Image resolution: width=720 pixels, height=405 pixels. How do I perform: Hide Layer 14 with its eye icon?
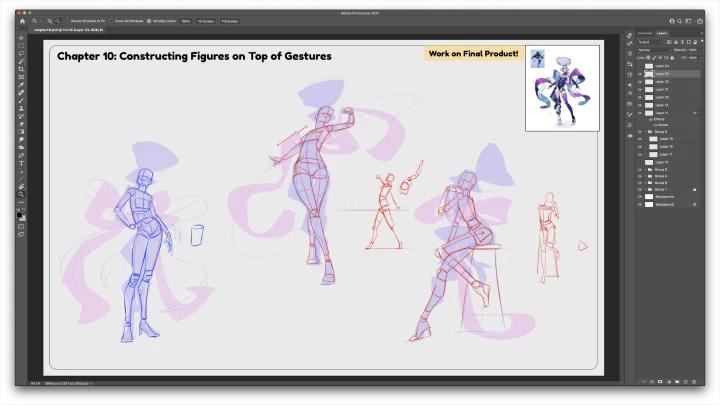click(640, 105)
